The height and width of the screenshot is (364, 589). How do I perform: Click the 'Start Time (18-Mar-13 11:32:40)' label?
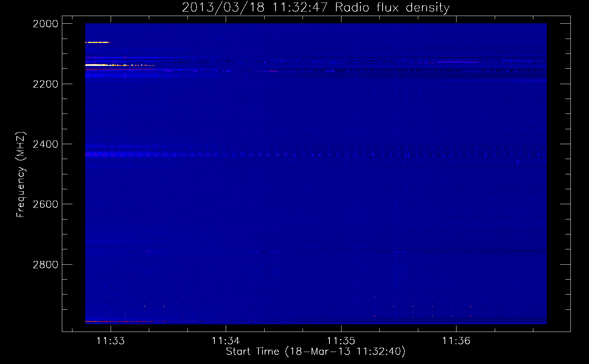coord(316,352)
